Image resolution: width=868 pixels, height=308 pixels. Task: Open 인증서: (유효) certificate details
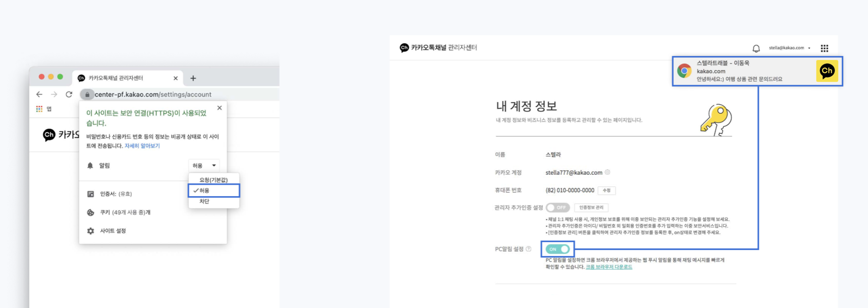coord(116,194)
